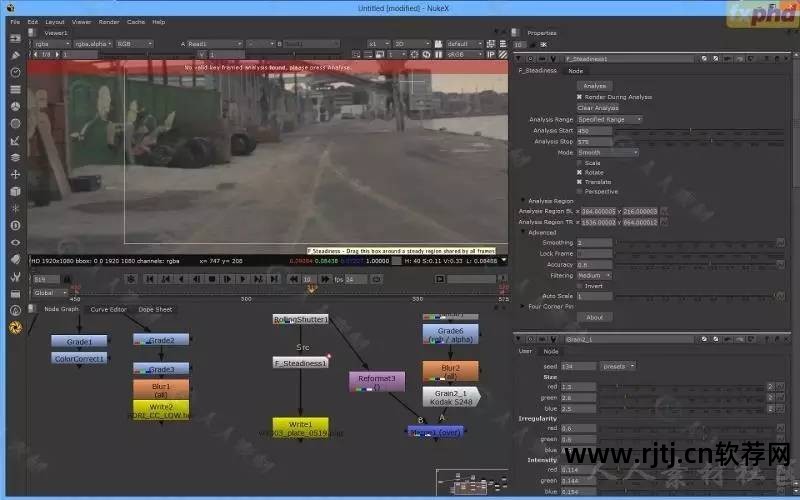Toggle the IP input process button
800x500 pixels.
tap(491, 54)
